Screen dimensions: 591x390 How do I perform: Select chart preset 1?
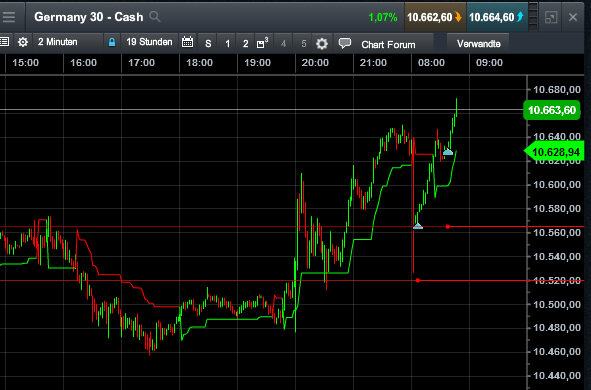click(x=227, y=44)
